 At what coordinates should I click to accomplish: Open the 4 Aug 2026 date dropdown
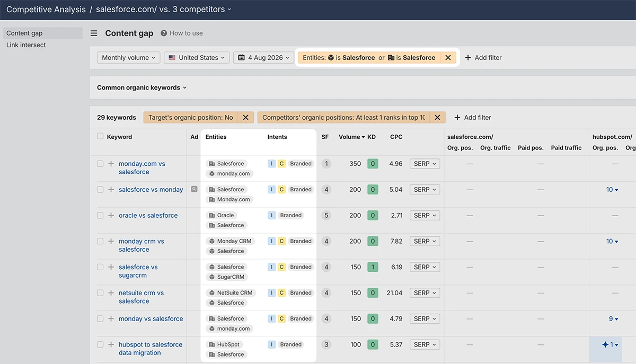point(263,58)
